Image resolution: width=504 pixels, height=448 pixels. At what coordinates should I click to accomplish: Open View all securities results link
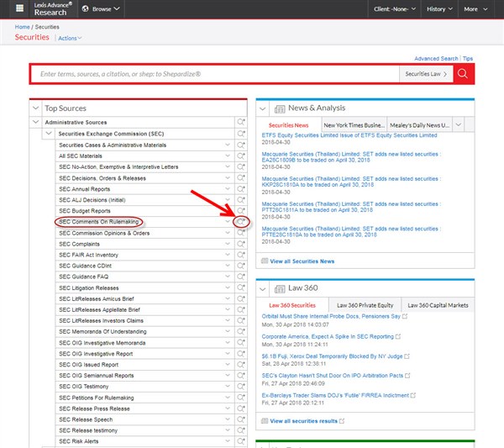(x=303, y=421)
